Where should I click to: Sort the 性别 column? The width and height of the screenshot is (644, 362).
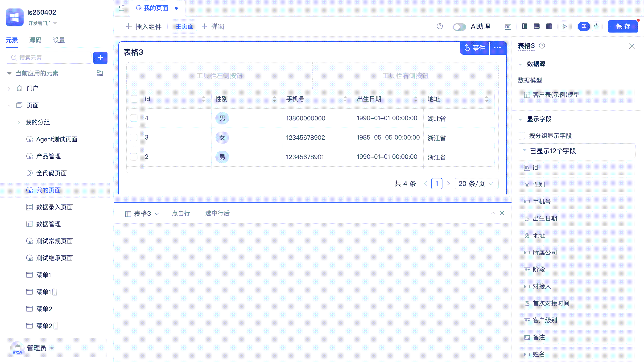coord(274,99)
